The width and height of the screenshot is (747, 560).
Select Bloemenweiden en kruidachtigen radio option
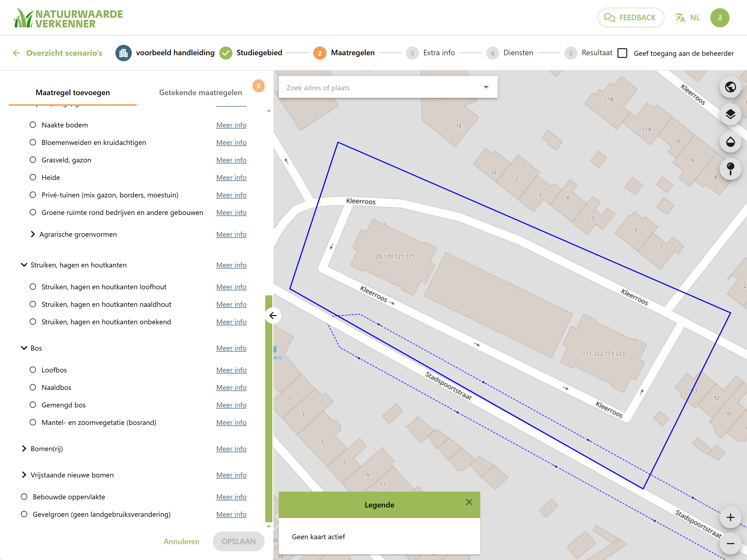33,142
